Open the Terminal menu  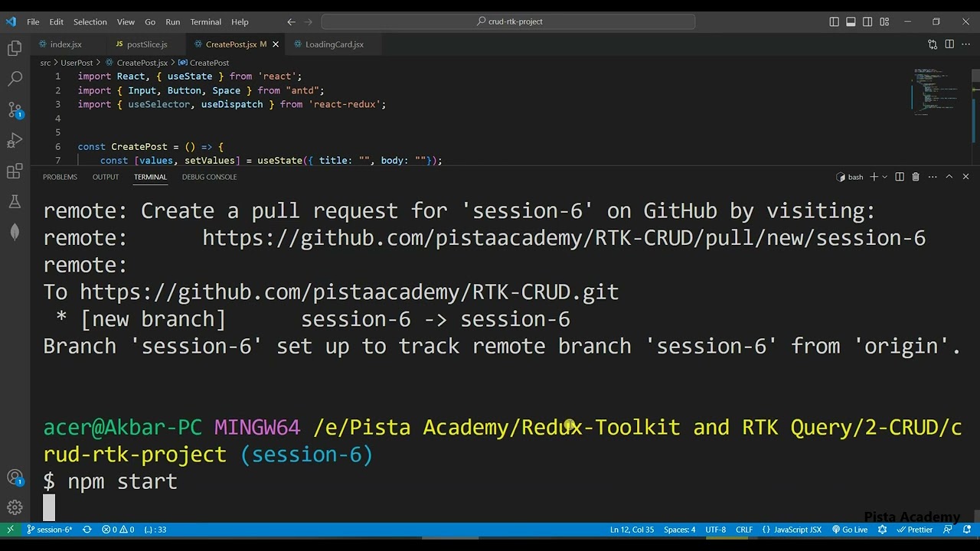[205, 21]
